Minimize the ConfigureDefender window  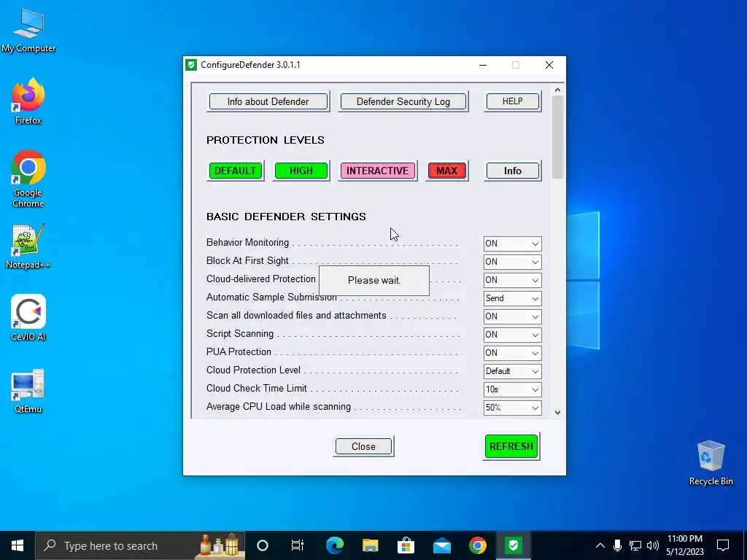point(483,65)
